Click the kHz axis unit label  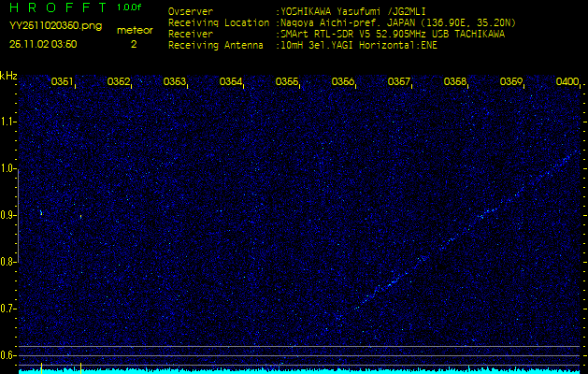tap(8, 76)
